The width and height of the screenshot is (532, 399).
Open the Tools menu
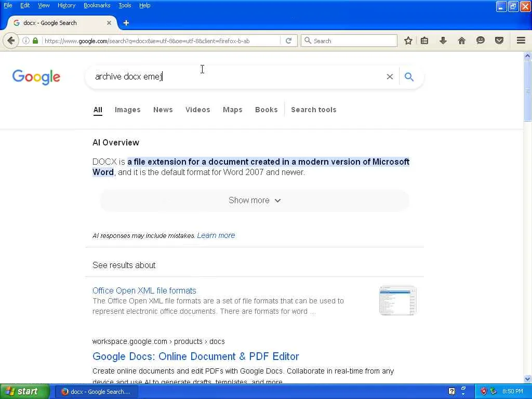[x=125, y=5]
